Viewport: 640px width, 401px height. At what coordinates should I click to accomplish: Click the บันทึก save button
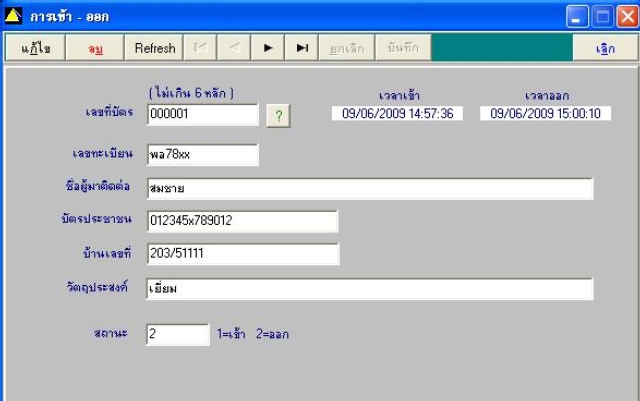click(403, 48)
